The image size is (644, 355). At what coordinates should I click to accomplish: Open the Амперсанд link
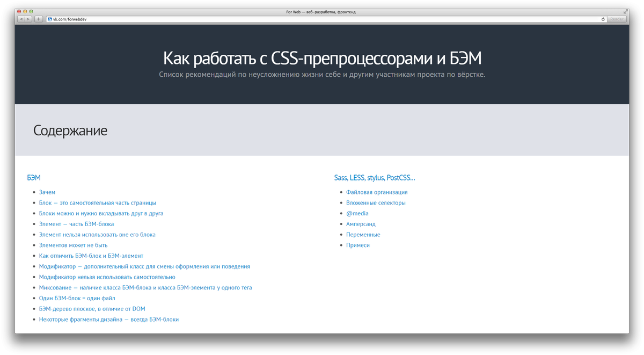point(361,224)
